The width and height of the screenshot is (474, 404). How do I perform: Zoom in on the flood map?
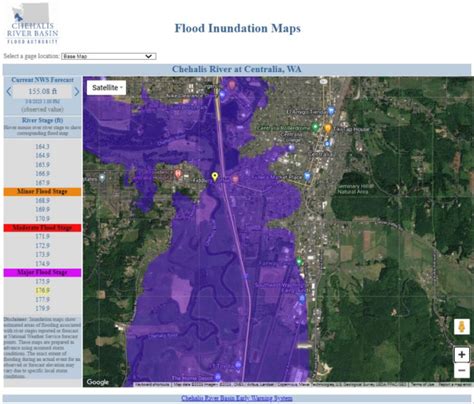(x=462, y=354)
